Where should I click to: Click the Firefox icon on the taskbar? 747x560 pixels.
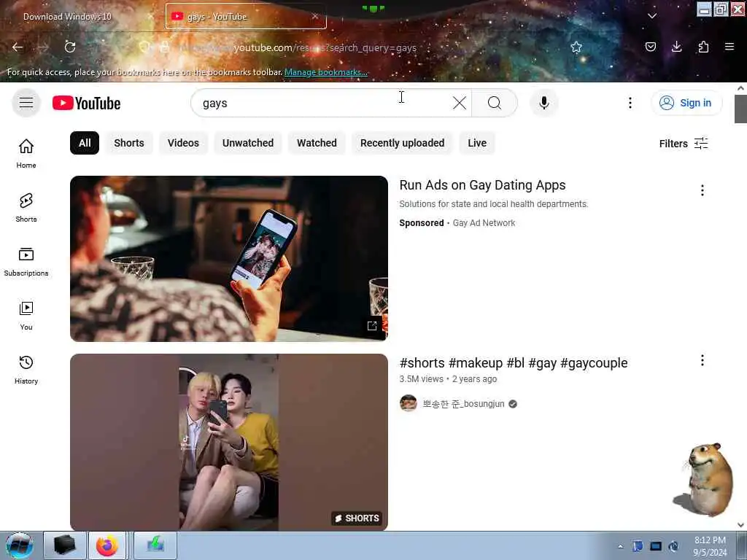coord(107,545)
